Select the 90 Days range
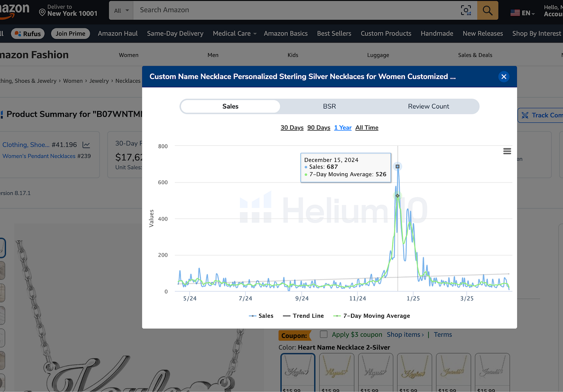563x392 pixels. tap(319, 128)
